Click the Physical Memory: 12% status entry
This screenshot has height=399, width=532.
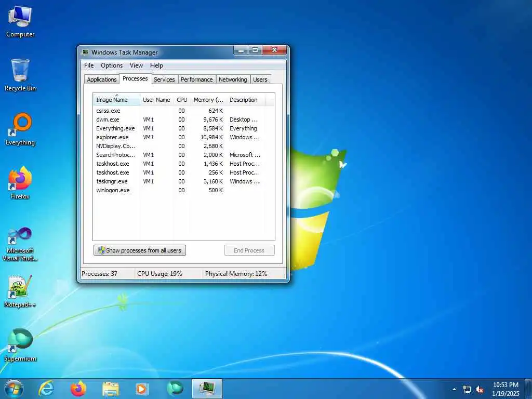click(236, 273)
